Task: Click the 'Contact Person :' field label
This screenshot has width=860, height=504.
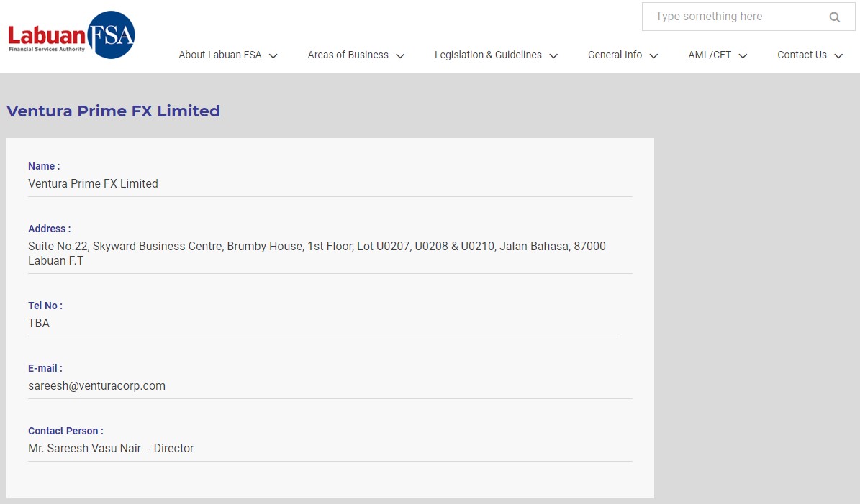Action: click(65, 431)
